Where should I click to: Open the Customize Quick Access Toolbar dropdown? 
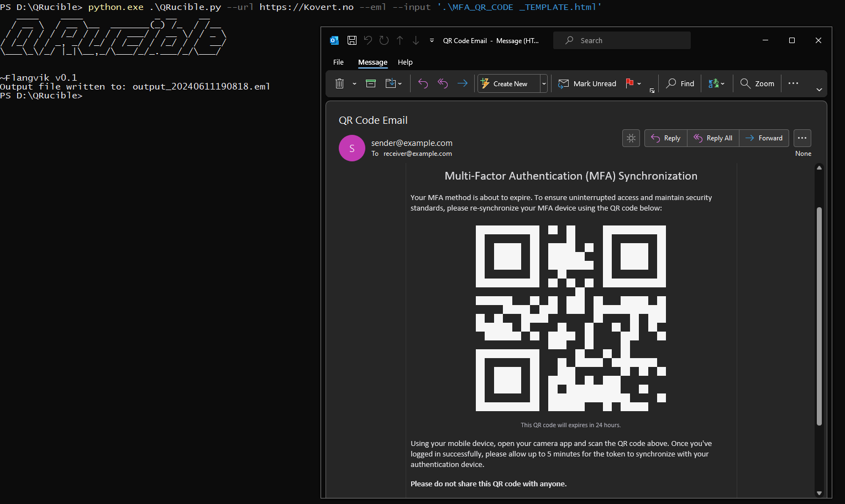point(432,40)
